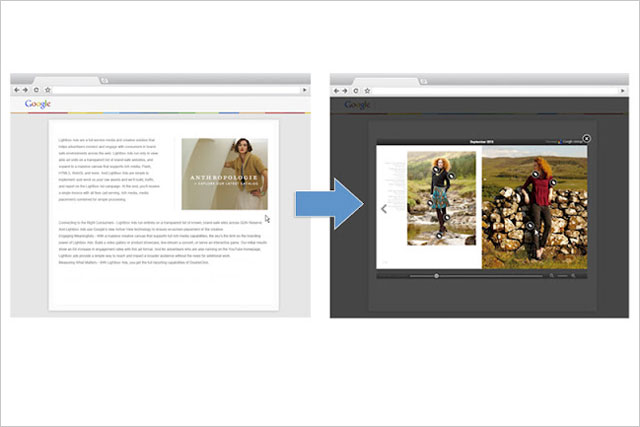The image size is (640, 427).
Task: Open product tag at left model's boots
Action: point(439,235)
